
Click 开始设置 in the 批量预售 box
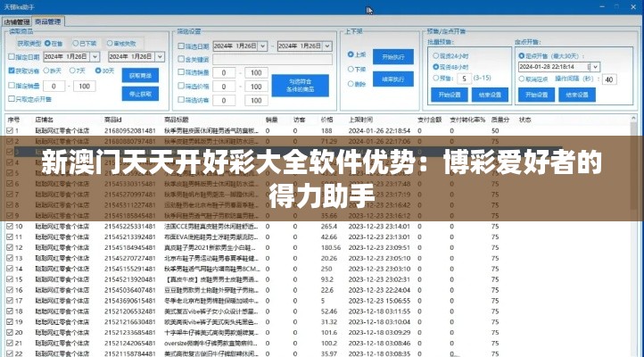point(450,95)
